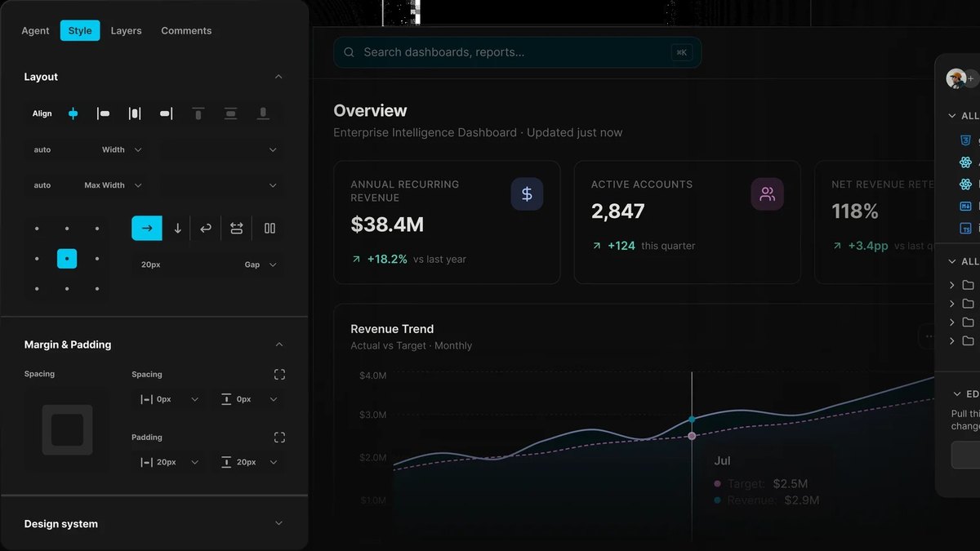Expand individual sides for Padding
This screenshot has width=980, height=551.
click(x=279, y=438)
